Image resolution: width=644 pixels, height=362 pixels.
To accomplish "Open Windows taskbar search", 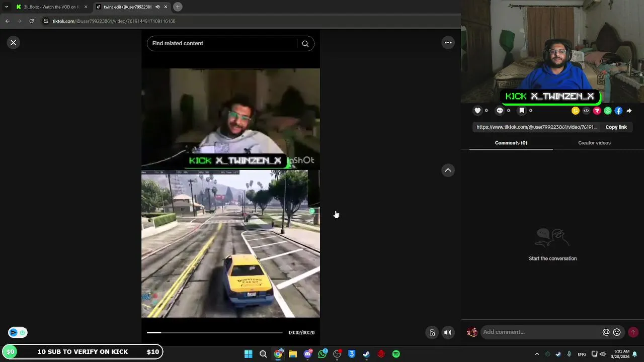I will 263,354.
